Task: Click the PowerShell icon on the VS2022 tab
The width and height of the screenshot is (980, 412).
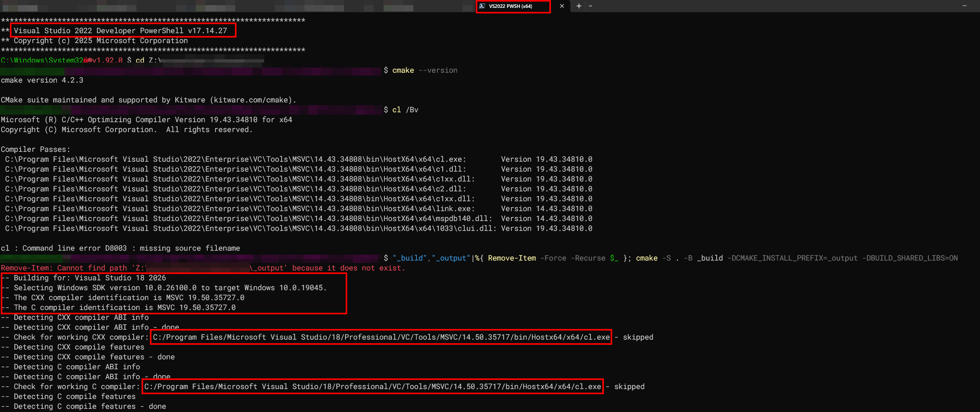Action: [482, 6]
